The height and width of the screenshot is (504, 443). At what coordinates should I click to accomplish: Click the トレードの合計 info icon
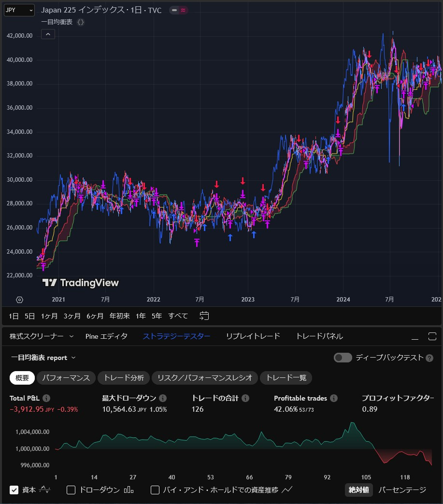coord(245,398)
